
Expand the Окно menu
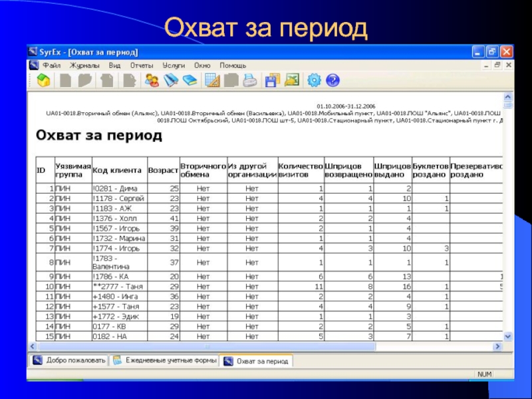(202, 66)
